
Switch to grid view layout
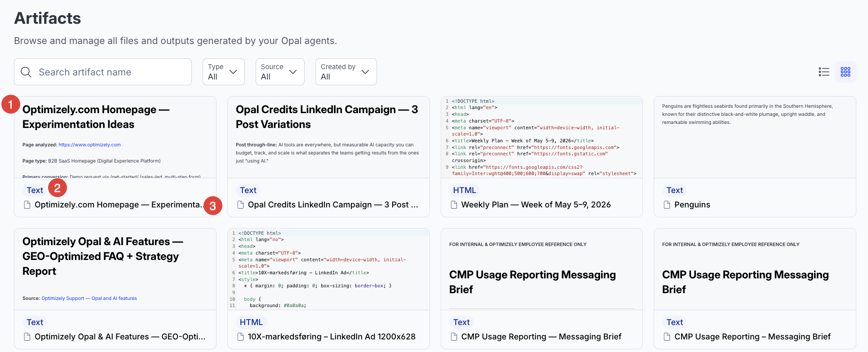tap(846, 72)
